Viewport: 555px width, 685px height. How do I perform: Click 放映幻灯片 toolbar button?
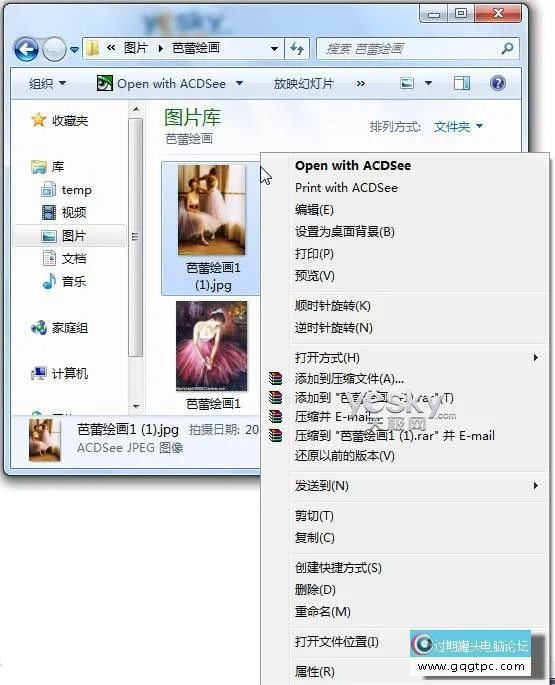(x=304, y=83)
